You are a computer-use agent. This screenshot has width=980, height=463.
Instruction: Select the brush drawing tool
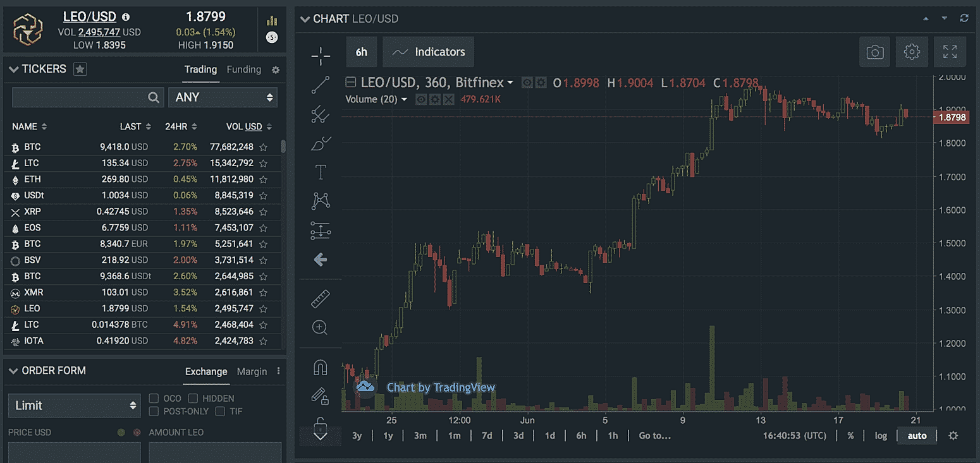tap(321, 143)
